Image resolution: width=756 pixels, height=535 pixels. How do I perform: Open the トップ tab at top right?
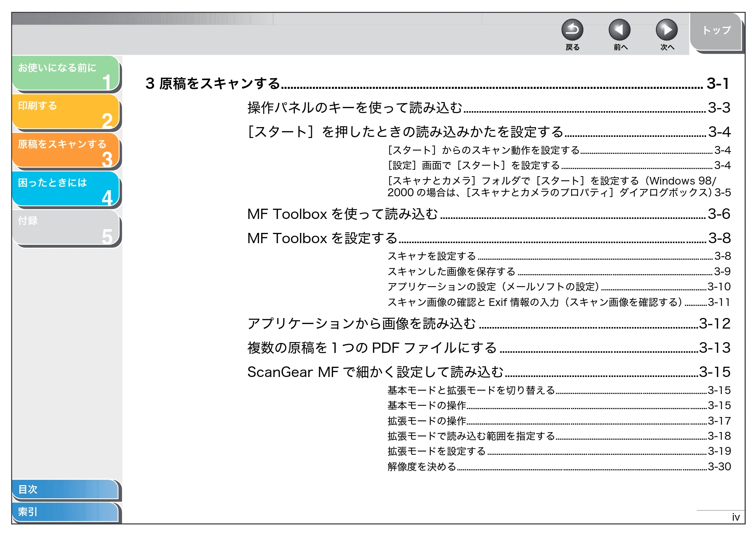coord(716,32)
